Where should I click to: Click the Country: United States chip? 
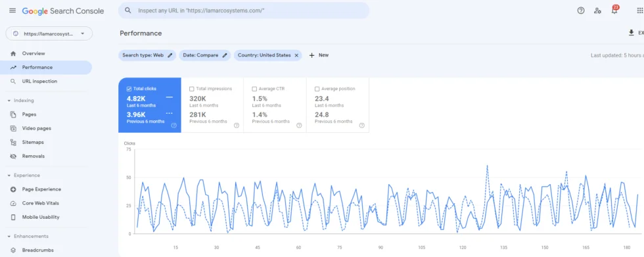(x=268, y=55)
